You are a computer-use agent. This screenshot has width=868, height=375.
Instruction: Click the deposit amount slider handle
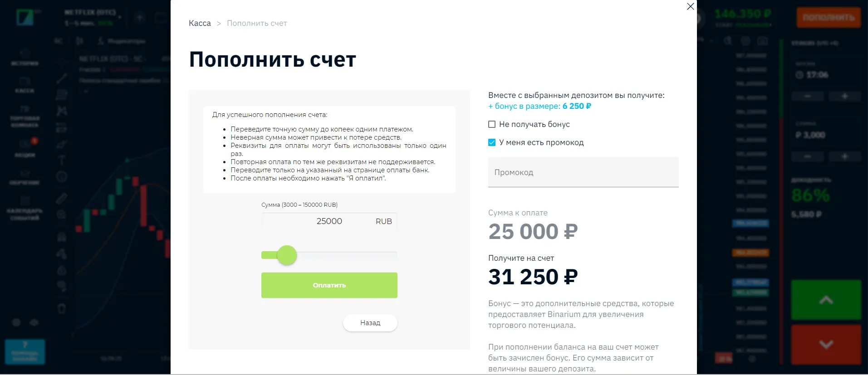[x=287, y=255]
